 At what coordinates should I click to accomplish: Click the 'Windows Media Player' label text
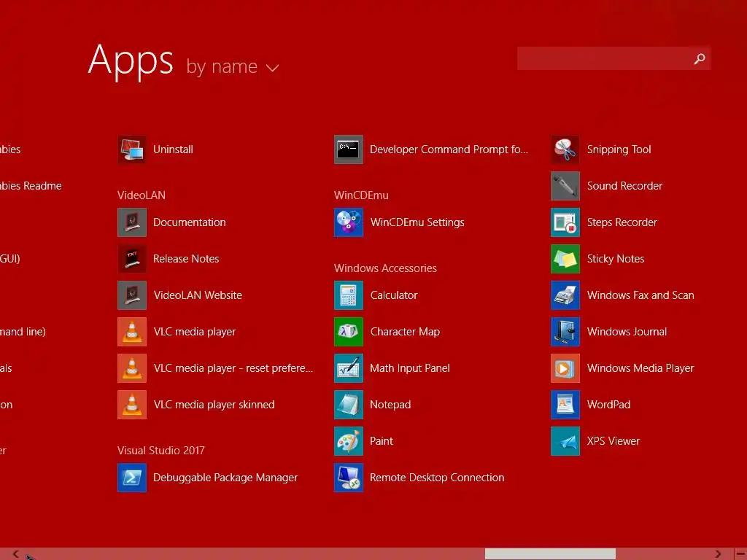click(x=640, y=368)
